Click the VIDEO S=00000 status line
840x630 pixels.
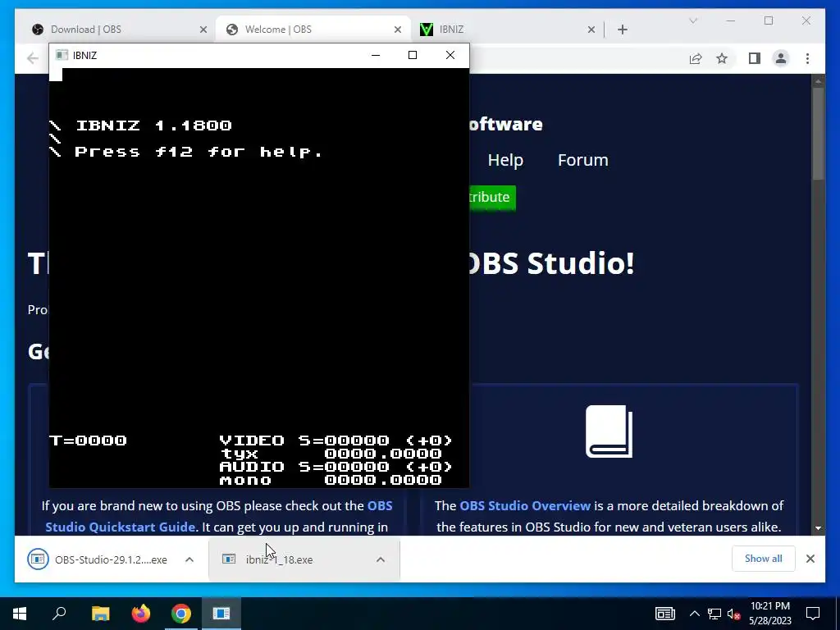coord(336,441)
